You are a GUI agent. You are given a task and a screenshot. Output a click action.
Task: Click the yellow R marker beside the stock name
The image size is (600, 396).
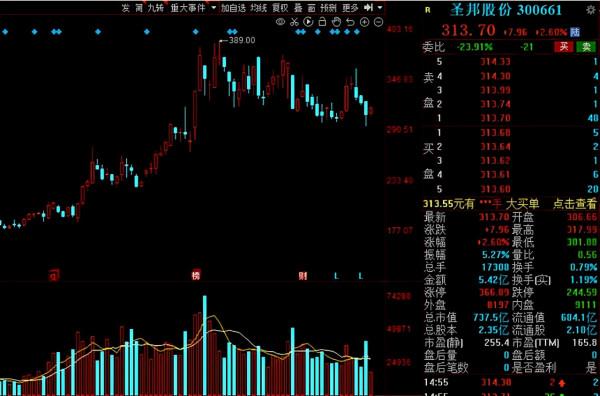click(x=427, y=11)
